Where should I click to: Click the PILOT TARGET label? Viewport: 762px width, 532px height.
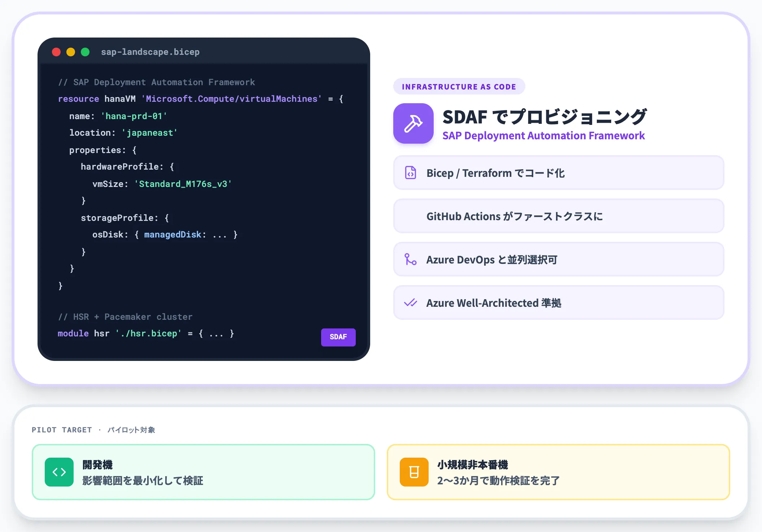(x=62, y=430)
